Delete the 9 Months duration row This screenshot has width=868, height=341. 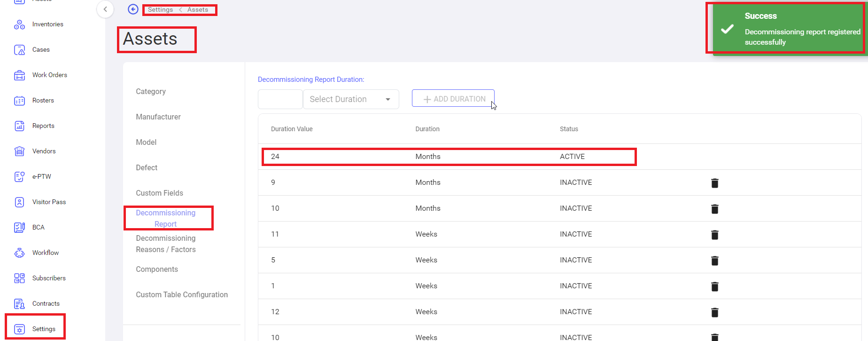(x=714, y=183)
